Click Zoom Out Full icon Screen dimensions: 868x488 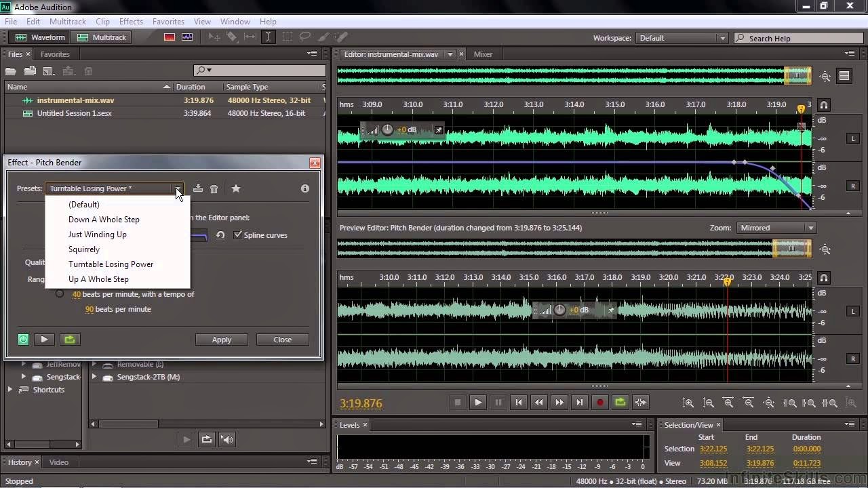pyautogui.click(x=770, y=403)
